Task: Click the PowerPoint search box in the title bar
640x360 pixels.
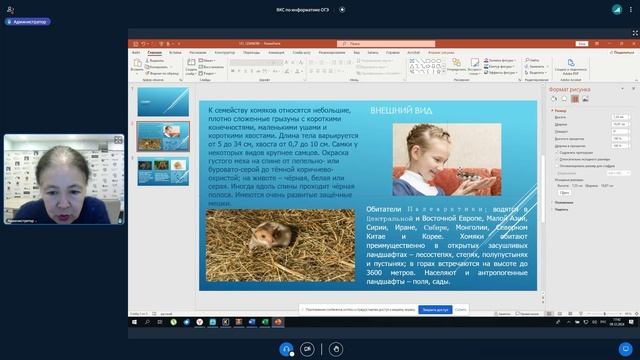Action: 386,44
